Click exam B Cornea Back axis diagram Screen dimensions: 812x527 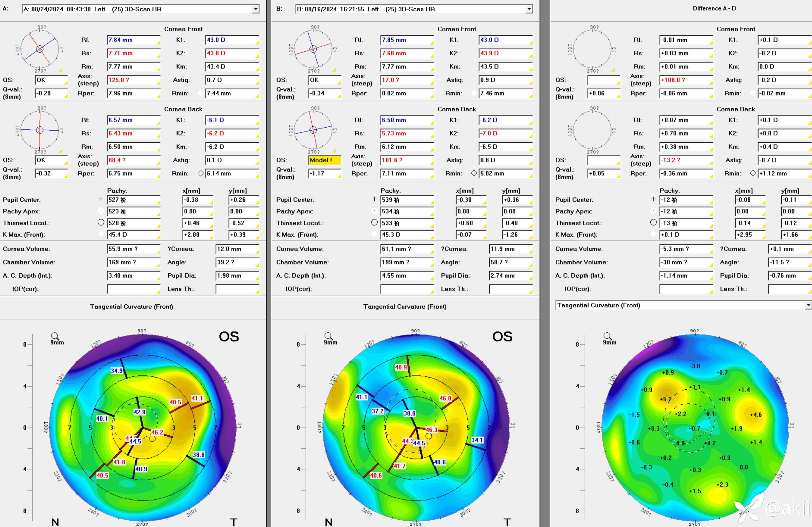click(313, 130)
